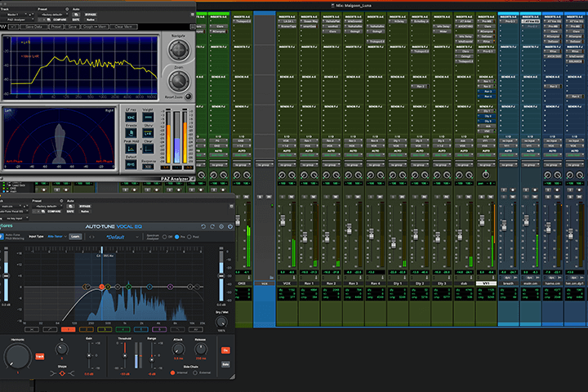
Task: Click the Attack knob in Vocal EQ
Action: 178,350
